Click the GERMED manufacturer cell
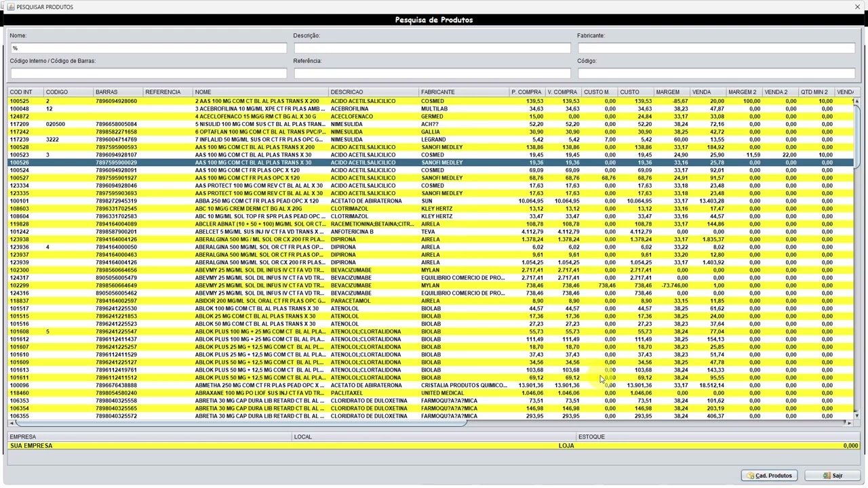Image resolution: width=868 pixels, height=488 pixels. (x=464, y=117)
